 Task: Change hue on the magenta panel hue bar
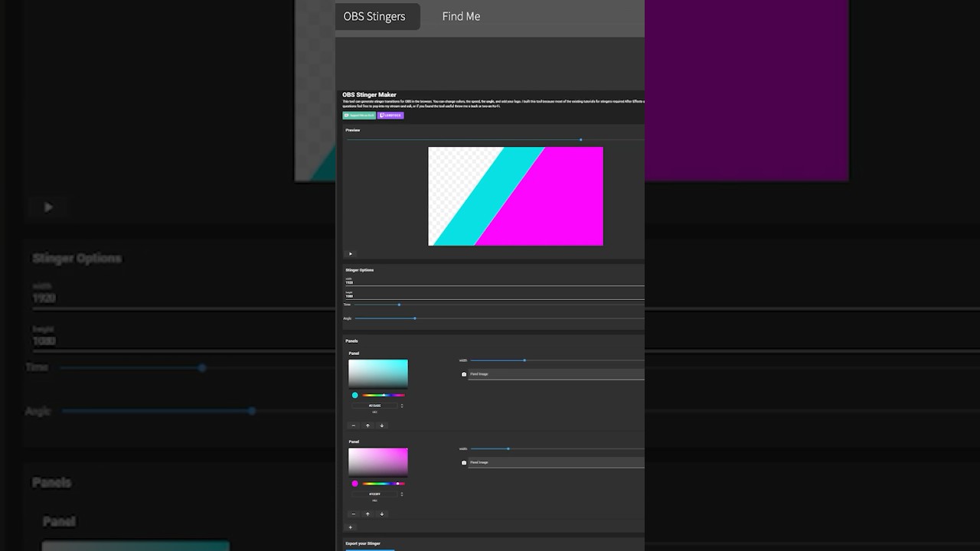click(x=384, y=484)
